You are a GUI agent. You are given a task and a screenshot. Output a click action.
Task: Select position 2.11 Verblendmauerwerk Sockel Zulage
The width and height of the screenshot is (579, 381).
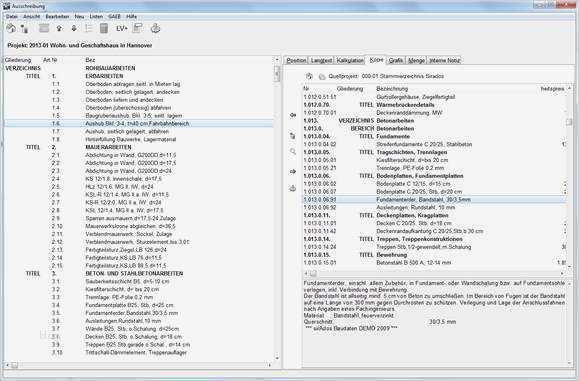point(138,234)
